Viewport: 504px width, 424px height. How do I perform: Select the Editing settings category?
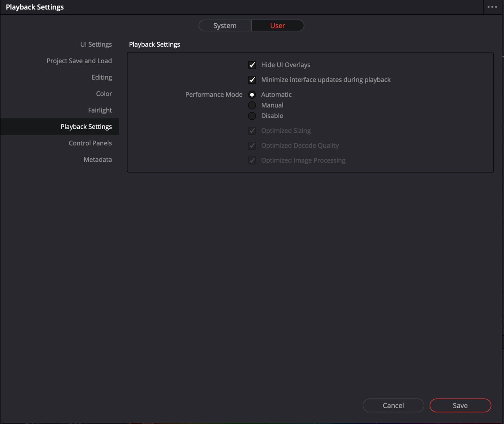point(101,77)
